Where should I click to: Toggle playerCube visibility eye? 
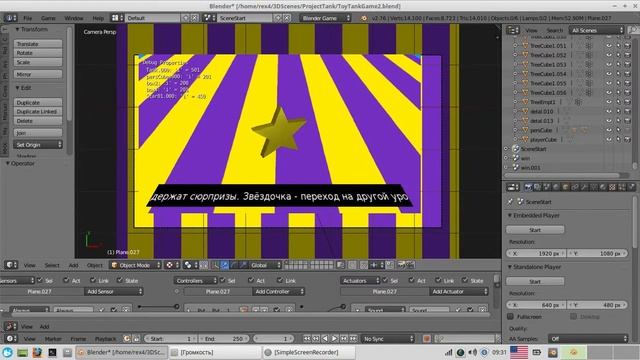pos(609,140)
